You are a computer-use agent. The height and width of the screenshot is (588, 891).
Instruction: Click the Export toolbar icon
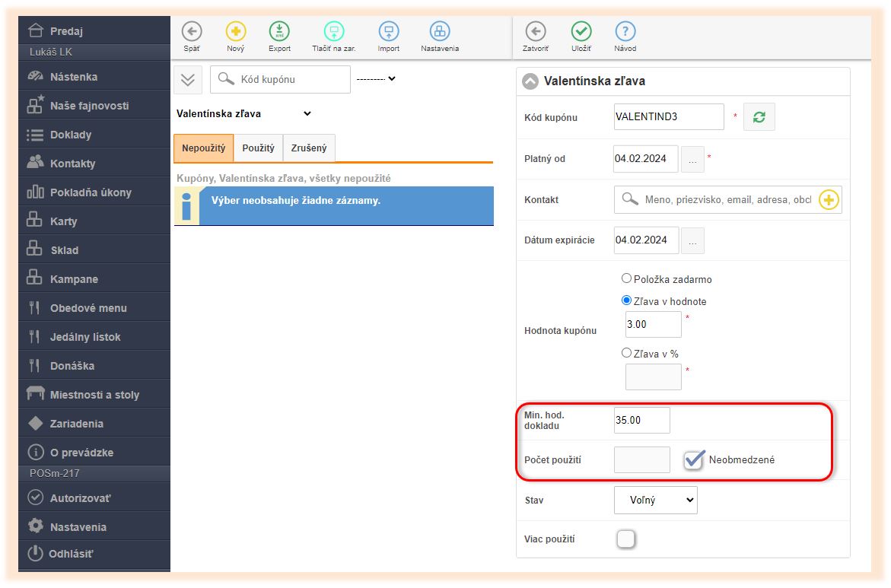pos(279,31)
